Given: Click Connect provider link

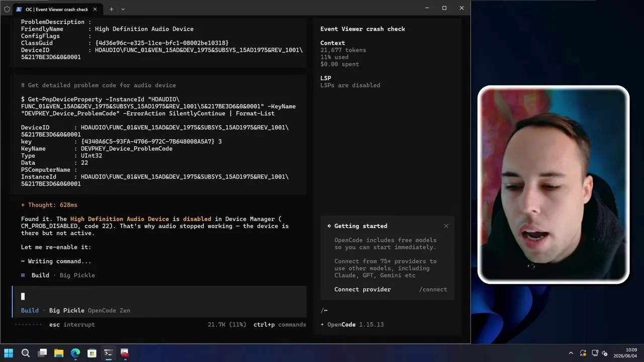Looking at the screenshot, I should click(x=362, y=289).
